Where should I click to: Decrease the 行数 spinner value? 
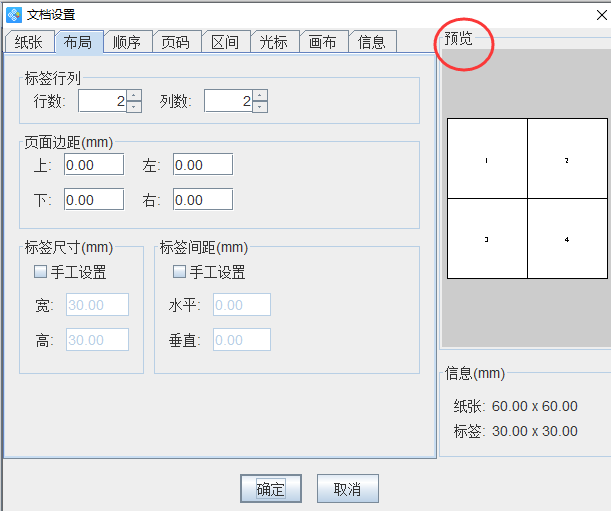click(x=134, y=106)
